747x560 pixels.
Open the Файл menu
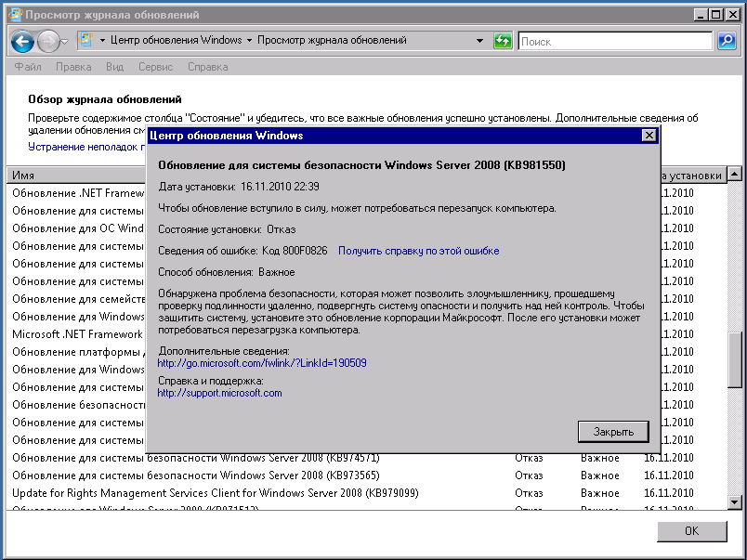pyautogui.click(x=28, y=67)
